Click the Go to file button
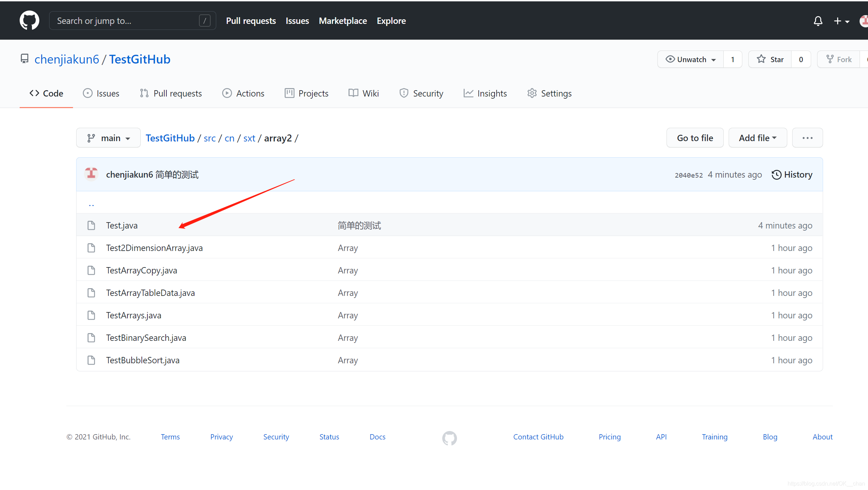Image resolution: width=868 pixels, height=490 pixels. 695,138
